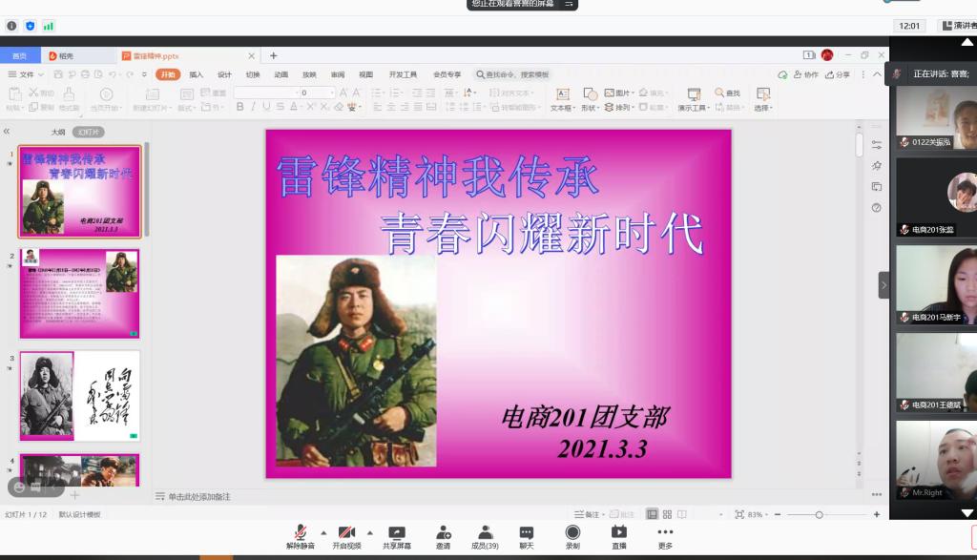The width and height of the screenshot is (977, 560).
Task: Click the share (分享) button
Action: coord(838,74)
